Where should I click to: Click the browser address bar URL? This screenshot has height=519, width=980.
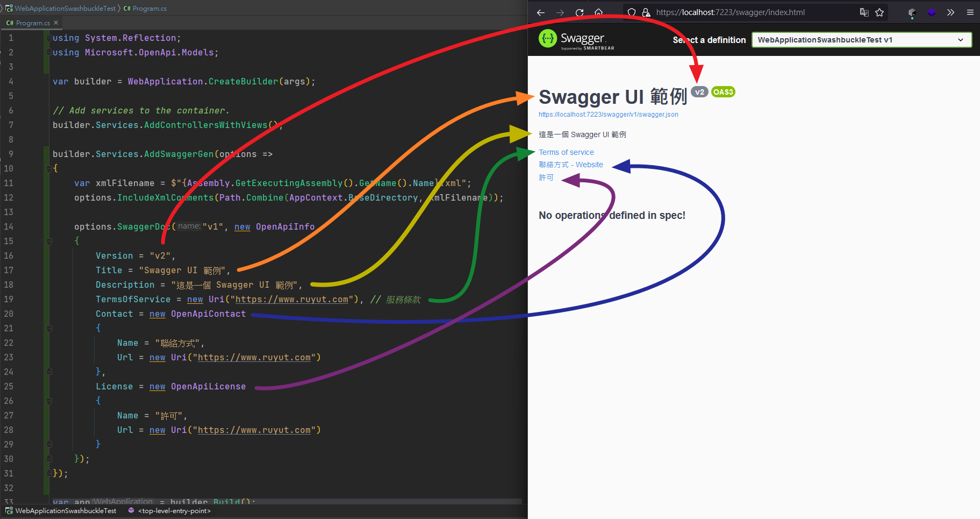[730, 12]
